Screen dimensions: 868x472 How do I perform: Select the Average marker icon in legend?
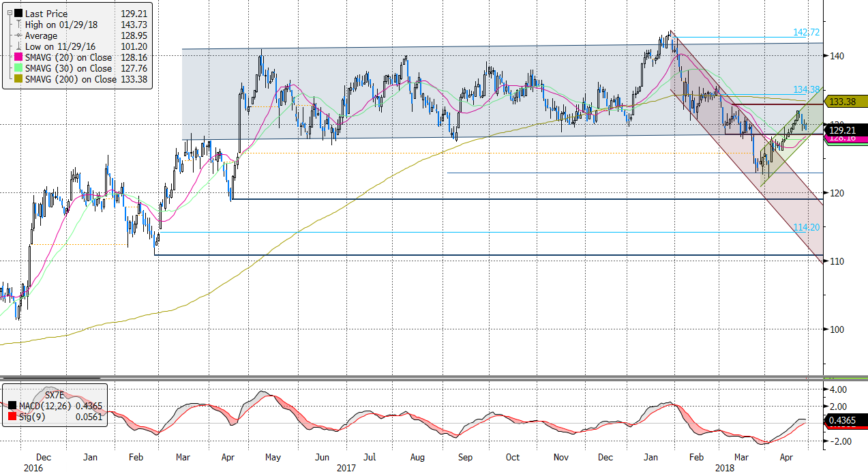[x=17, y=35]
